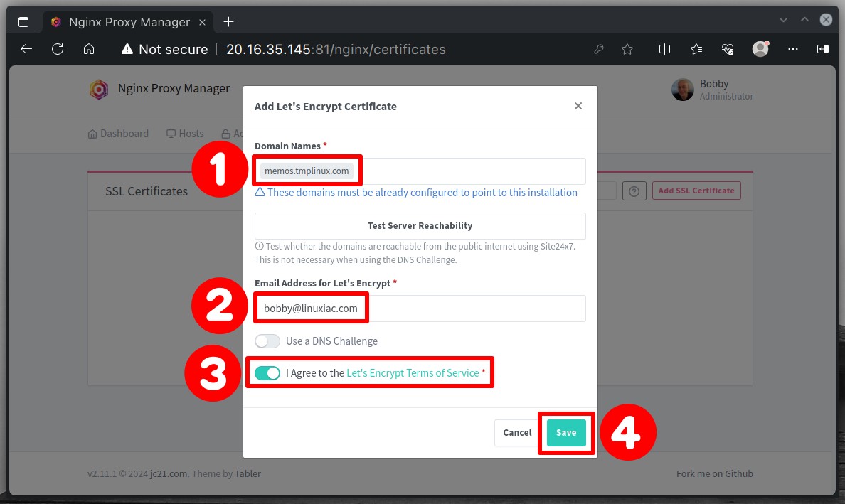Open the Hosts menu
Image resolution: width=845 pixels, height=504 pixels.
pos(185,134)
